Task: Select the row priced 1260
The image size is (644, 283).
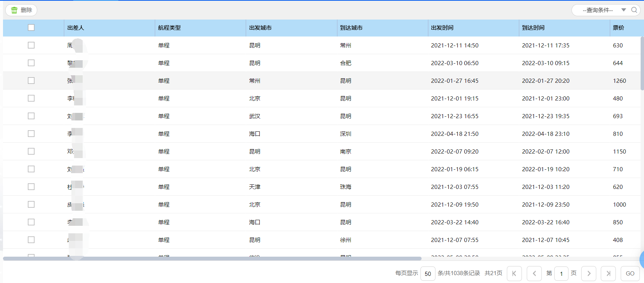Action: [x=31, y=81]
